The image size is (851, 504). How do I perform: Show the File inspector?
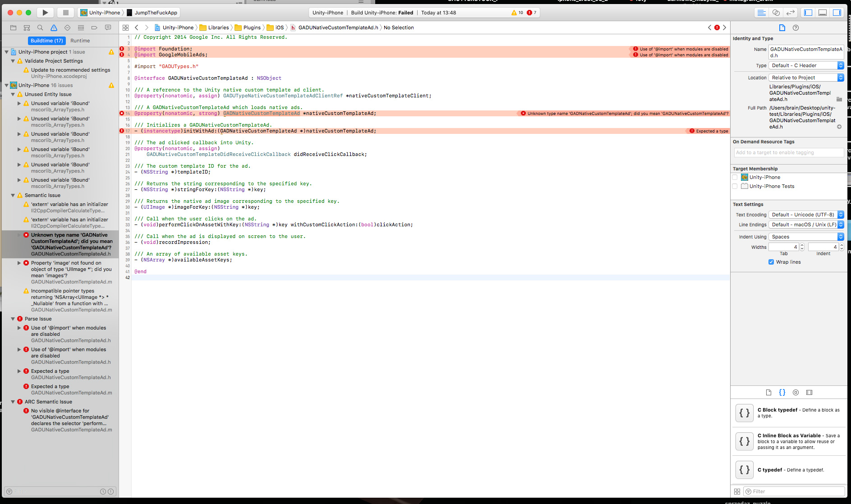[782, 27]
